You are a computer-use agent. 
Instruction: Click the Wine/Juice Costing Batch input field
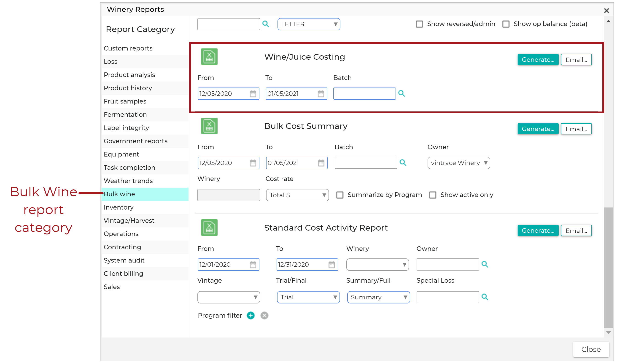(x=364, y=93)
